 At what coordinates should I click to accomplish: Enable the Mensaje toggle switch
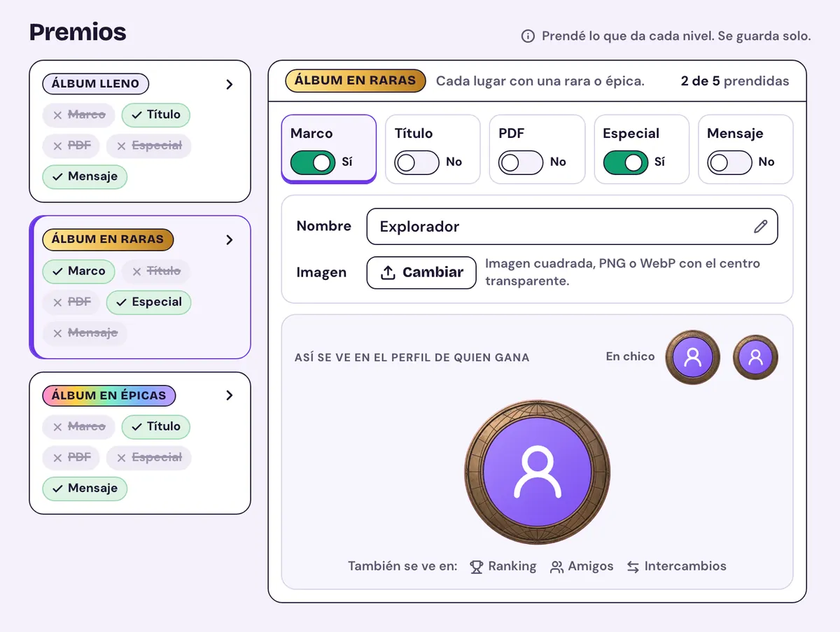tap(729, 163)
